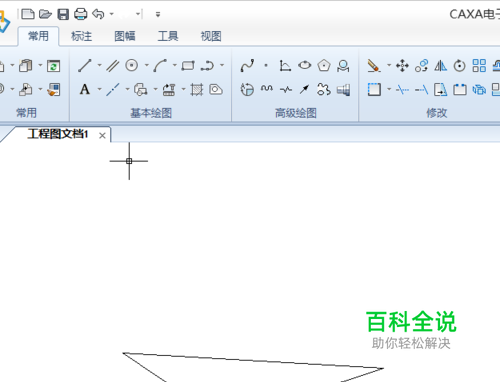This screenshot has width=500, height=382.
Task: Select the 工程图文档1 document tab
Action: [x=58, y=134]
